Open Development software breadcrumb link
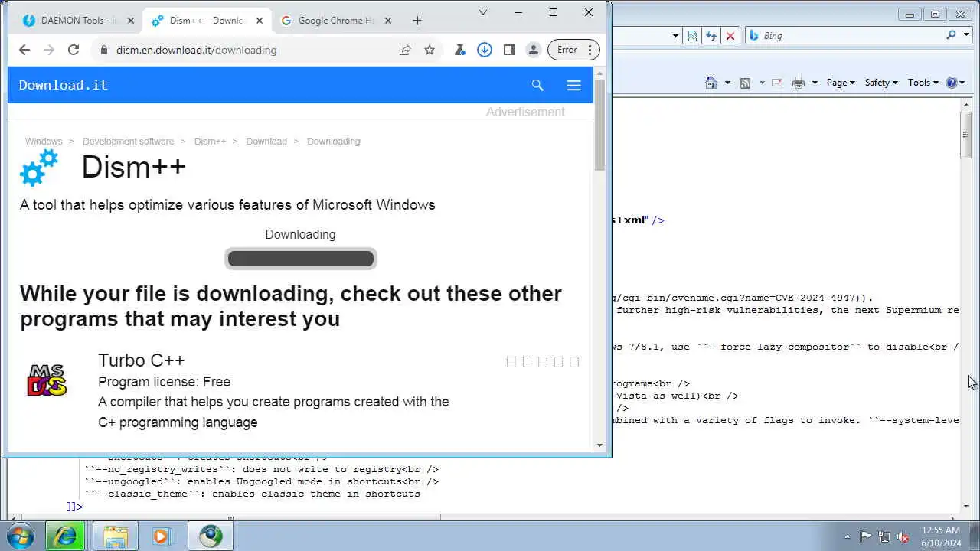Viewport: 980px width, 551px height. coord(128,142)
